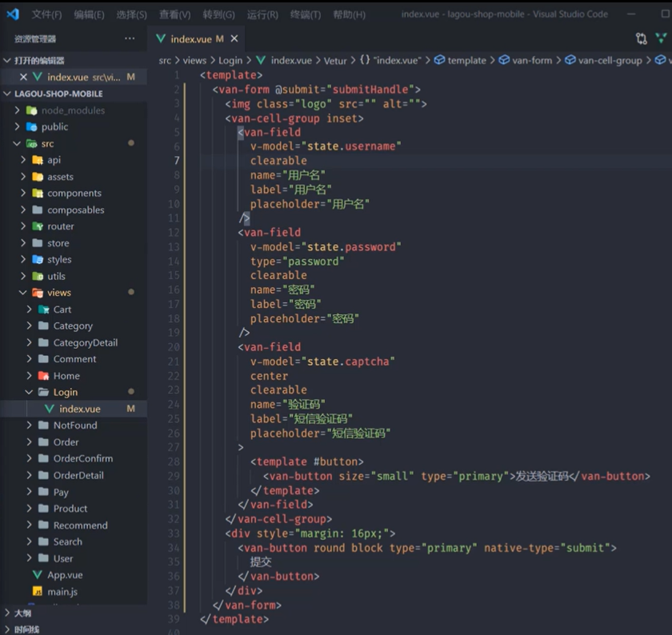Collapse the 打开的编辑器 section

coord(7,61)
